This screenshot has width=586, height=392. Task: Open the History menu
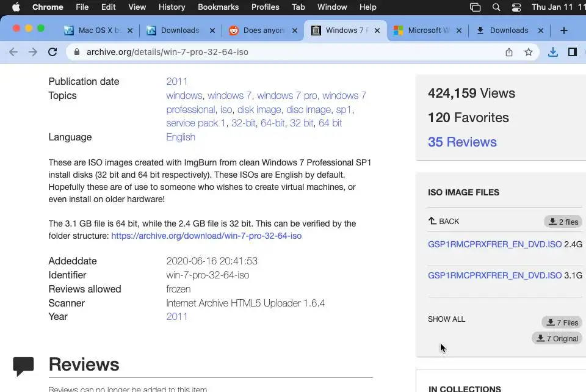(172, 7)
